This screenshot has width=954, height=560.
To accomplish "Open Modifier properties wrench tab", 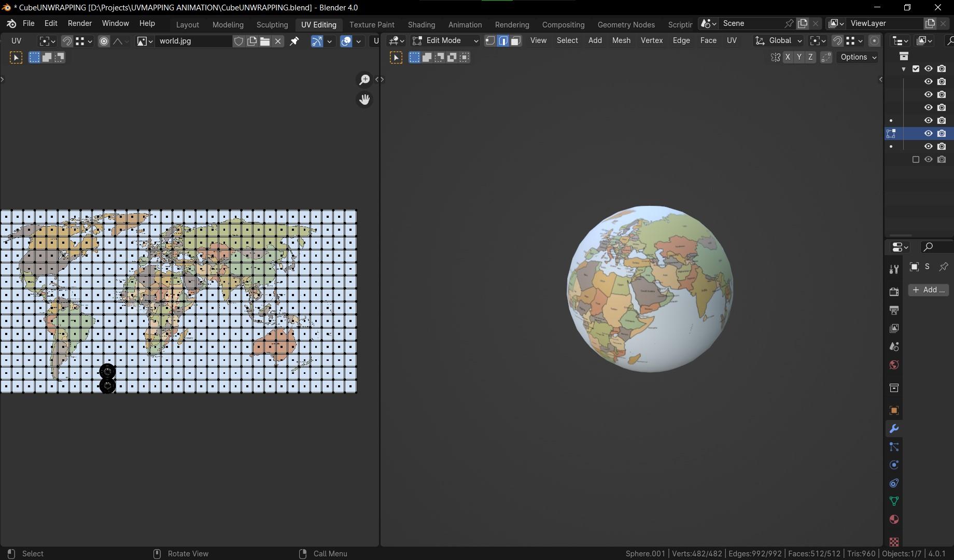I will 894,429.
